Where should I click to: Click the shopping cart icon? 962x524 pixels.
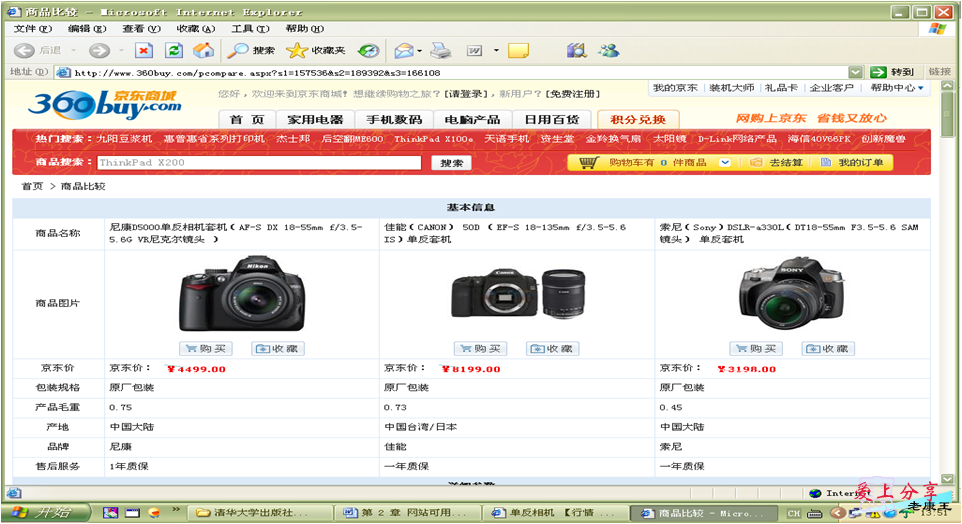click(589, 163)
